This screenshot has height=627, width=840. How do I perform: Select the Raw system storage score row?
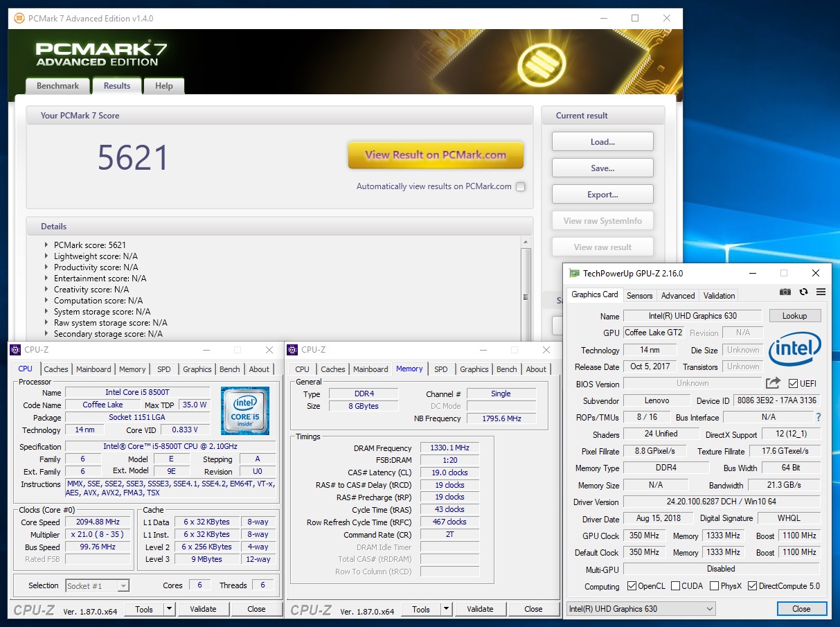tap(110, 323)
